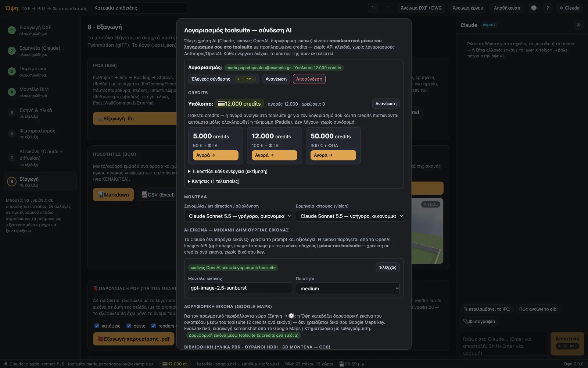
Task: Expand Κινήσεις (1 τελευταίες) disclosure
Action: (214, 181)
